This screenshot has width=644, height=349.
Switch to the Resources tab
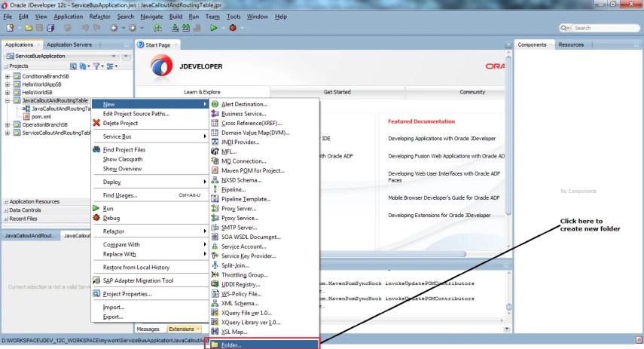(571, 44)
